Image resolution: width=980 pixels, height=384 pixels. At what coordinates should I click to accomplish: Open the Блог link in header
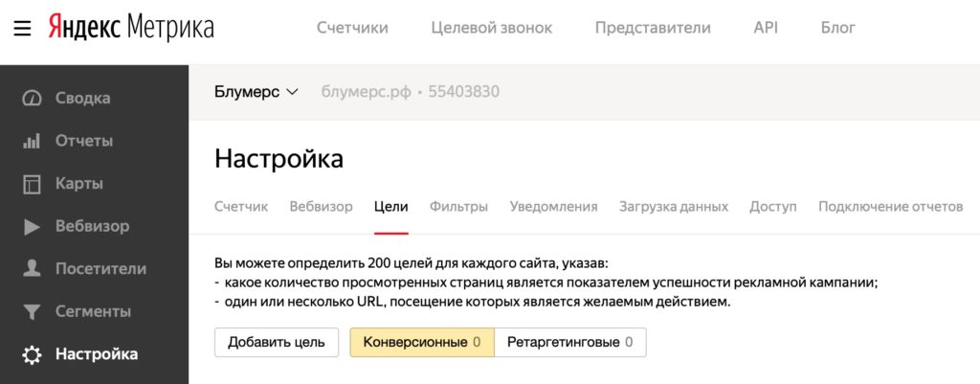(838, 28)
